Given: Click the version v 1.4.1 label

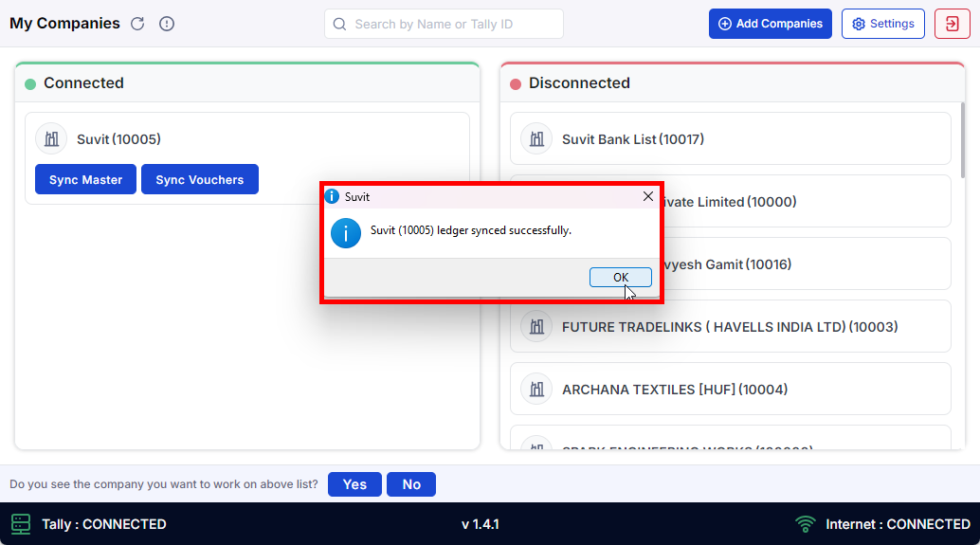Looking at the screenshot, I should (x=480, y=524).
